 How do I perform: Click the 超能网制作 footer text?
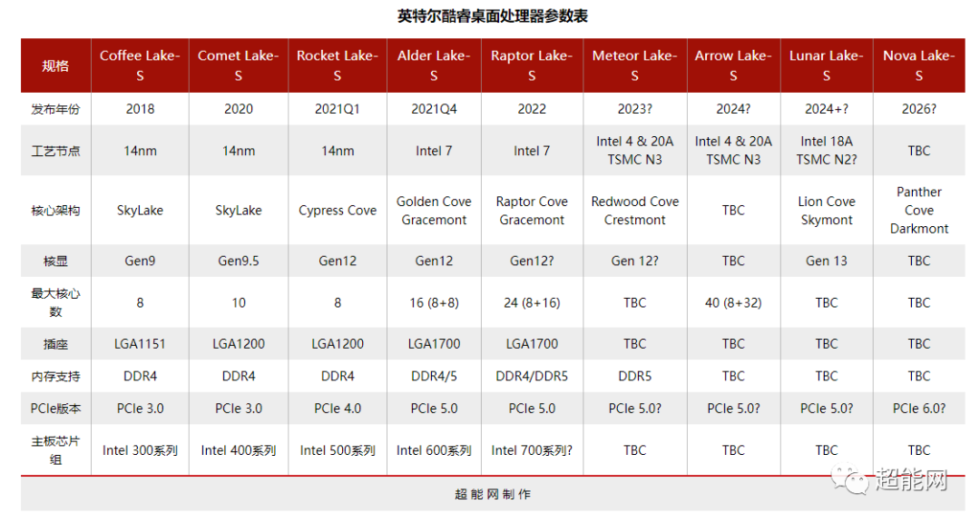tap(493, 494)
